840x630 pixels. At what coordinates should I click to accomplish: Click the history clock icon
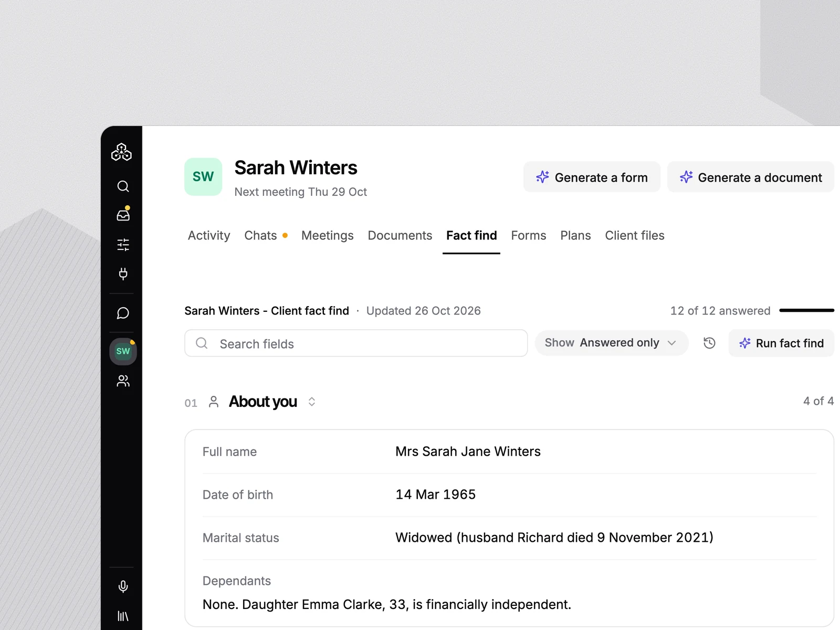(709, 343)
